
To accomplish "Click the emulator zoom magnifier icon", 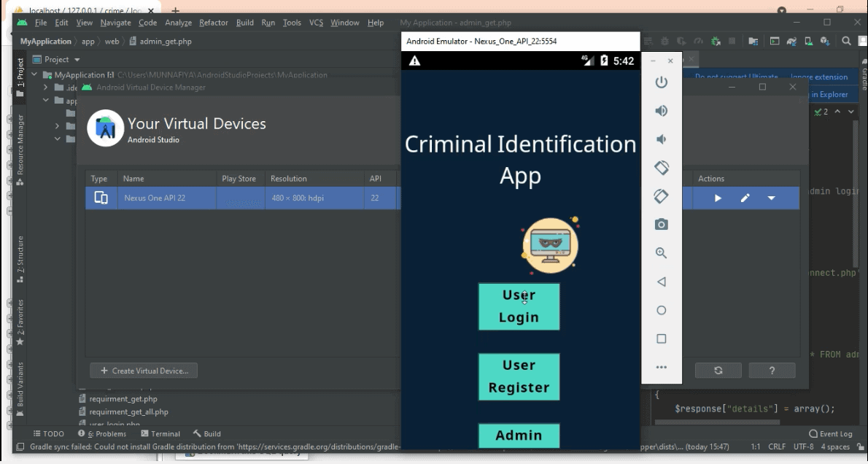I will [661, 253].
